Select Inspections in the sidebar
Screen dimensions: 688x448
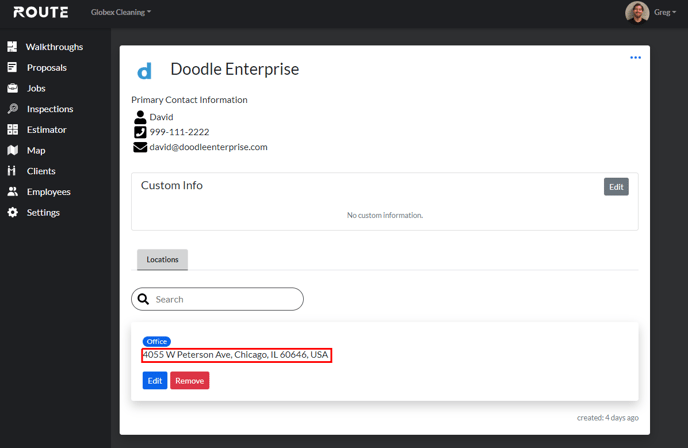[x=50, y=109]
